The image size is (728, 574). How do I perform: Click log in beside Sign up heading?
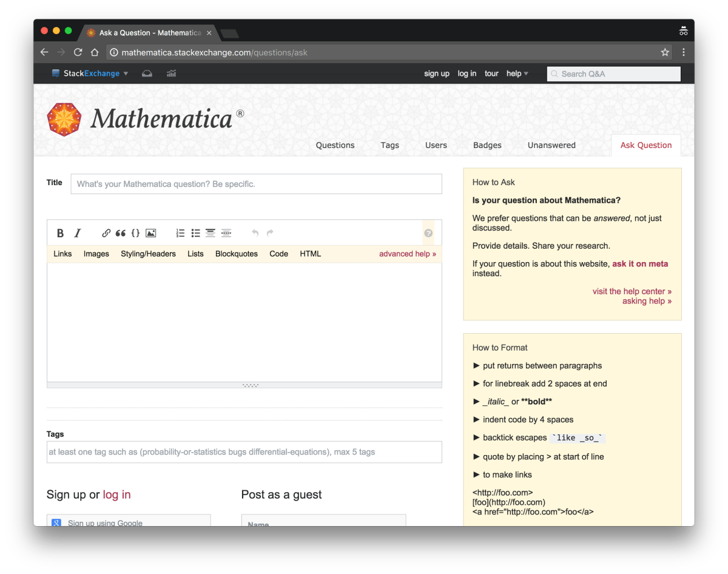(117, 495)
